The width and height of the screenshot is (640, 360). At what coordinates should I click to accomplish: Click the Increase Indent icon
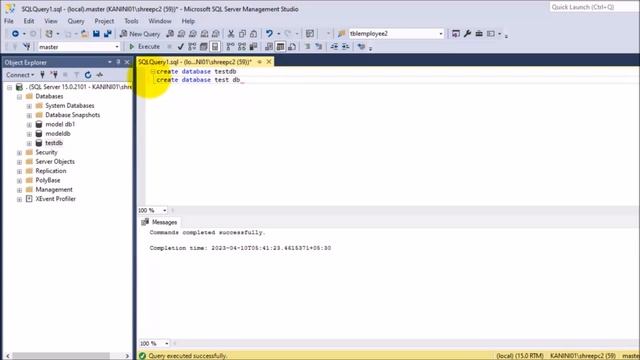346,47
